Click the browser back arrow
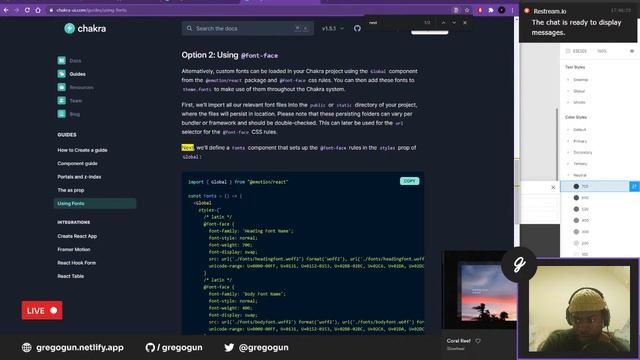The width and height of the screenshot is (640, 360). point(6,10)
